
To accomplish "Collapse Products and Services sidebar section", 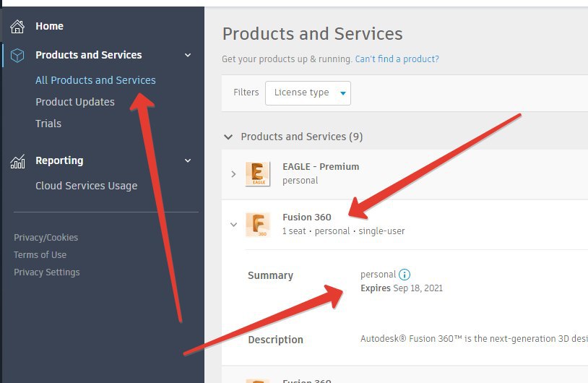I will [x=188, y=55].
